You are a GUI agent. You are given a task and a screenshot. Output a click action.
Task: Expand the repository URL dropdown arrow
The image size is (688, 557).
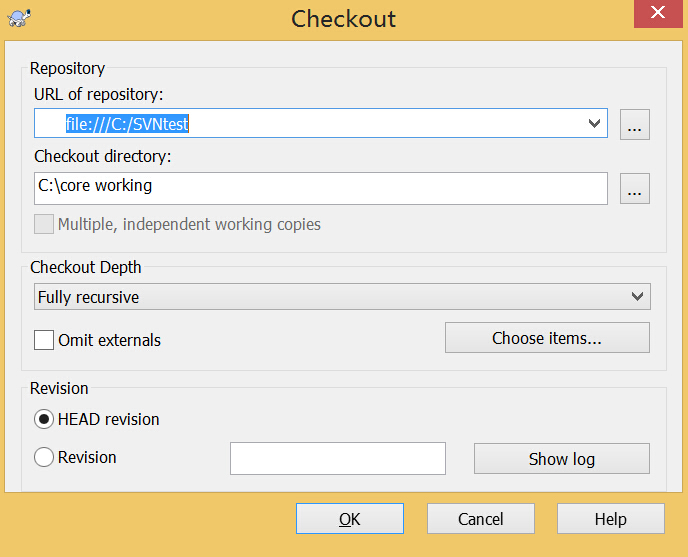(x=594, y=123)
